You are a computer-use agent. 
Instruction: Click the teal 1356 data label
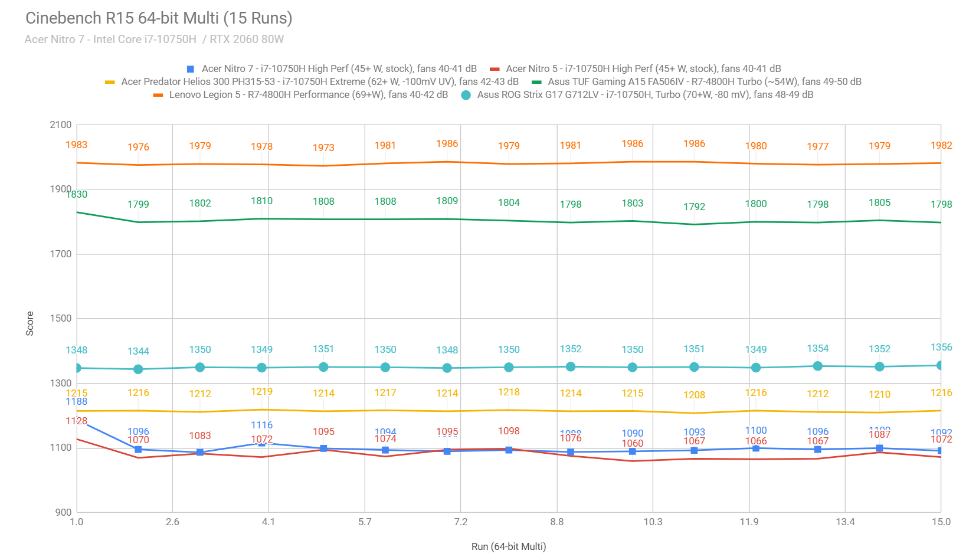tap(941, 348)
